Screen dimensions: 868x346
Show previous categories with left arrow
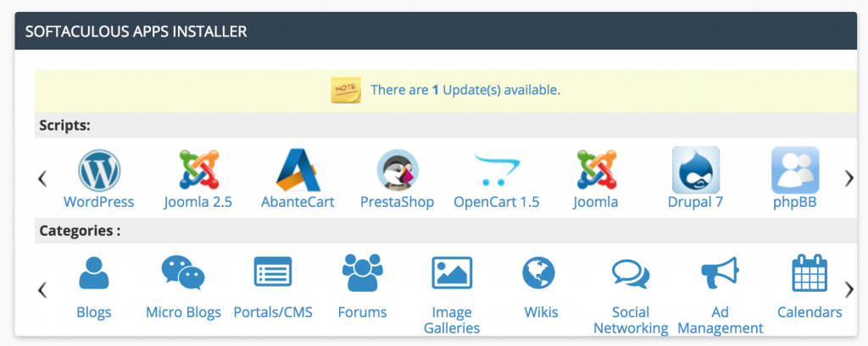42,289
